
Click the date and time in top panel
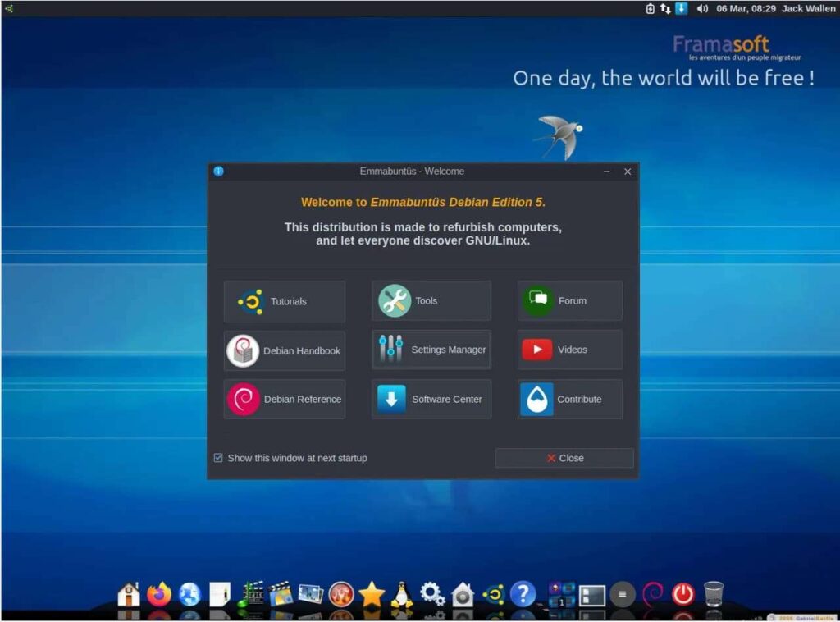pos(746,8)
